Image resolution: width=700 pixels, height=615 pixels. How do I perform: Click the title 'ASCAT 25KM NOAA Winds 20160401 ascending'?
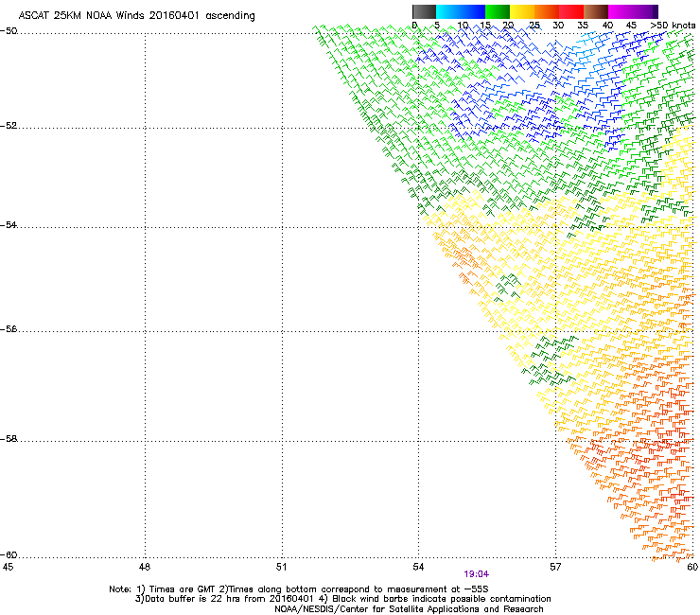pos(136,16)
